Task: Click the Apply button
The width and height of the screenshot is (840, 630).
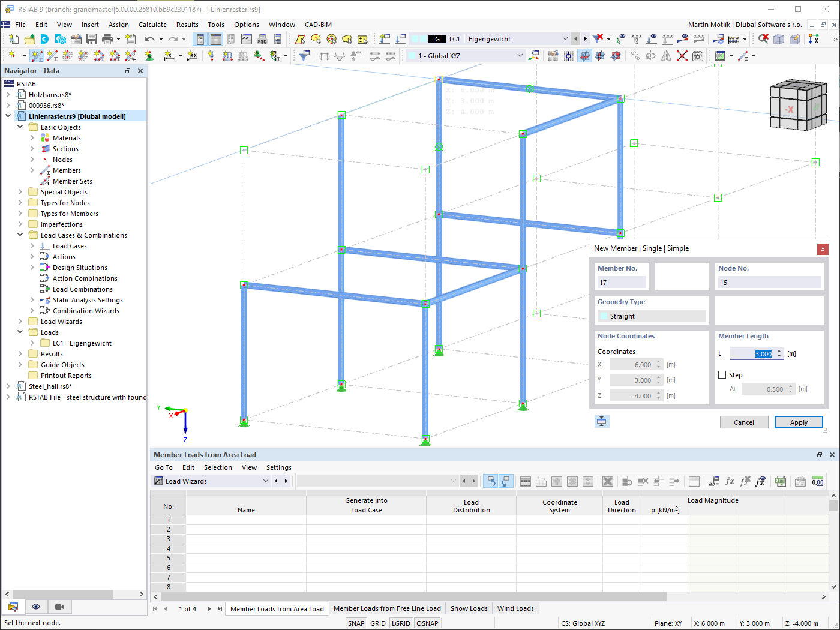Action: (799, 422)
